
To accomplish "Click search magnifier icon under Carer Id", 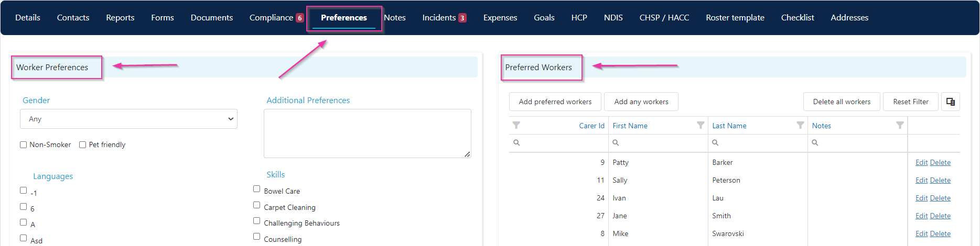I will pyautogui.click(x=516, y=142).
